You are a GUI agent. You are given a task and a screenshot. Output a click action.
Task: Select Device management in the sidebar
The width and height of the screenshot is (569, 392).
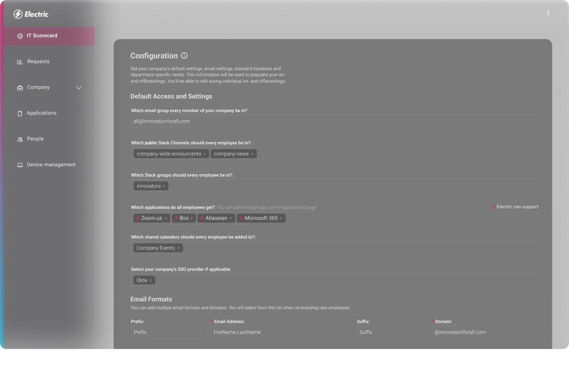coord(51,164)
